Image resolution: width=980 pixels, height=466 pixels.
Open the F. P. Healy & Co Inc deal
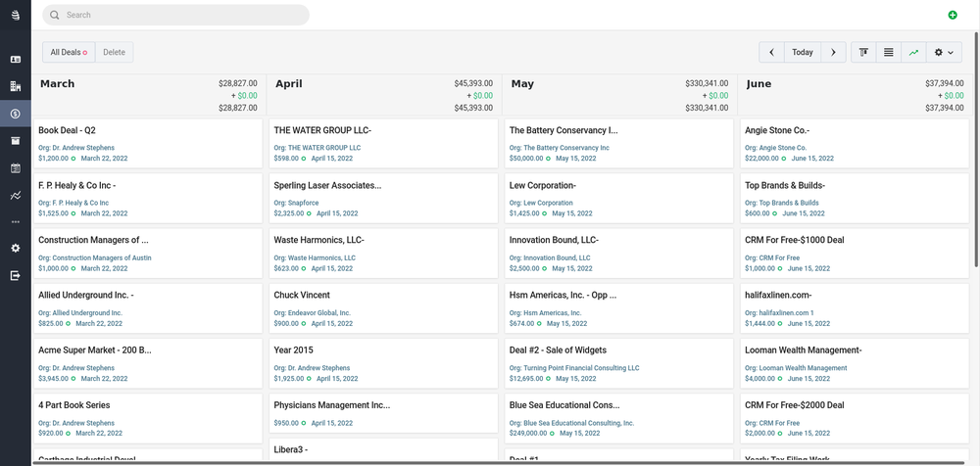tap(148, 198)
